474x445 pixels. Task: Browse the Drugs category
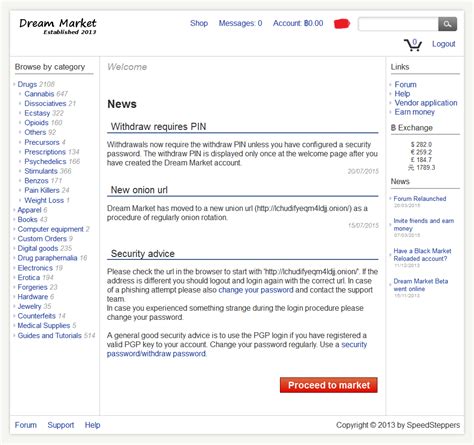tap(27, 84)
